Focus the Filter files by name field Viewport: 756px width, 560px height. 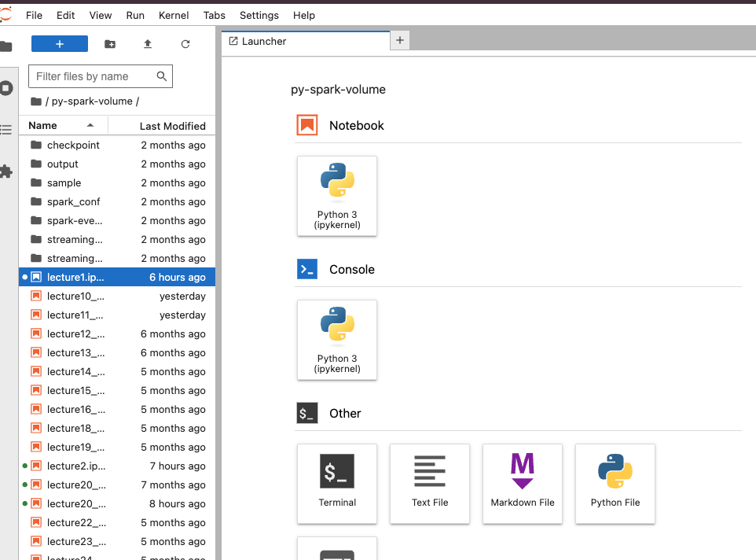click(x=101, y=76)
